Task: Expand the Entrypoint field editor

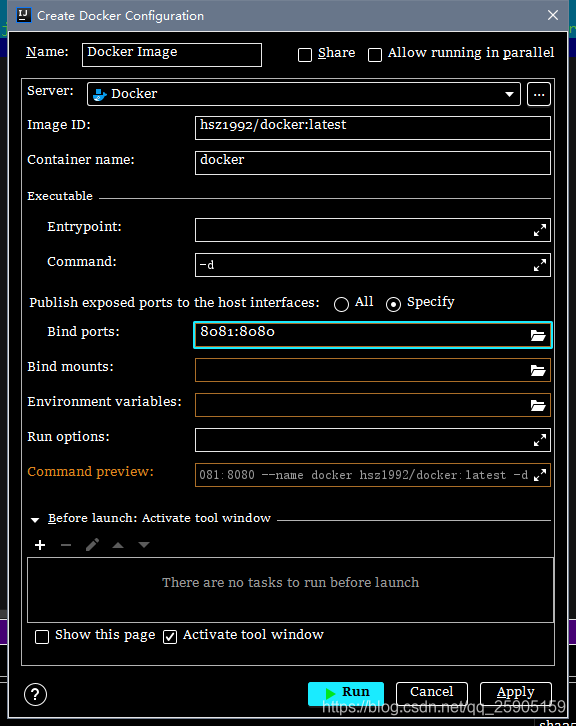Action: click(x=539, y=230)
